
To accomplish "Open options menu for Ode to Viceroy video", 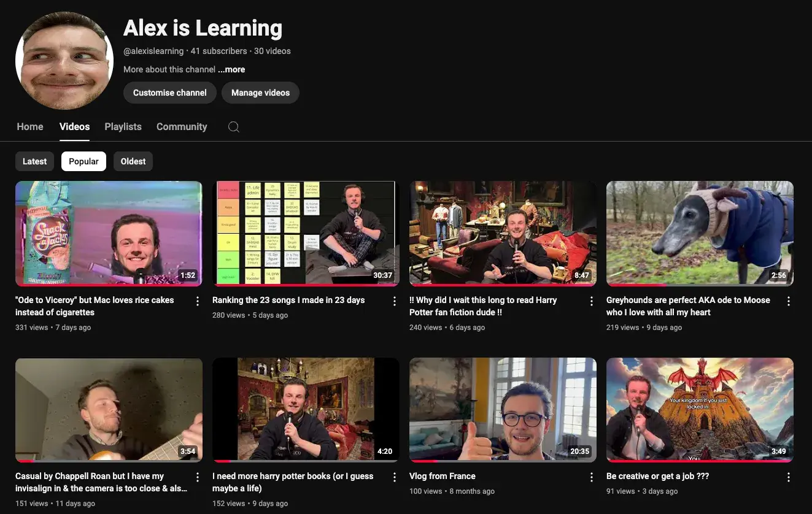I will (x=198, y=301).
